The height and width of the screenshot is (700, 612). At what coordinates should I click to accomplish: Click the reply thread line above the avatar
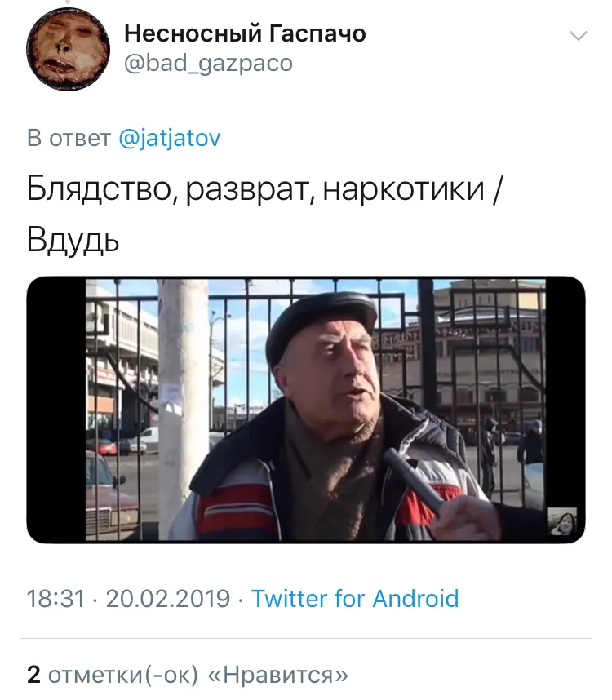[68, 2]
